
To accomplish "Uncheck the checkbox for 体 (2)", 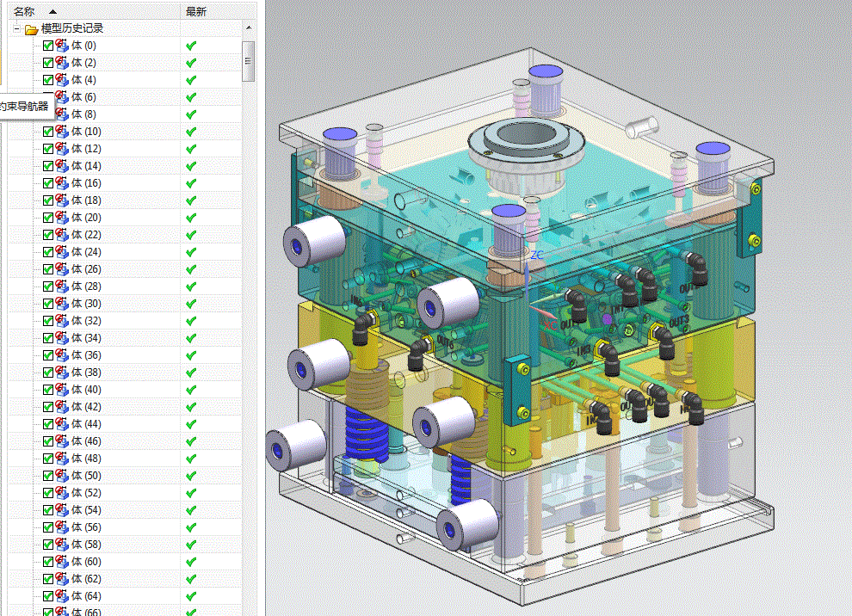I will [x=48, y=63].
